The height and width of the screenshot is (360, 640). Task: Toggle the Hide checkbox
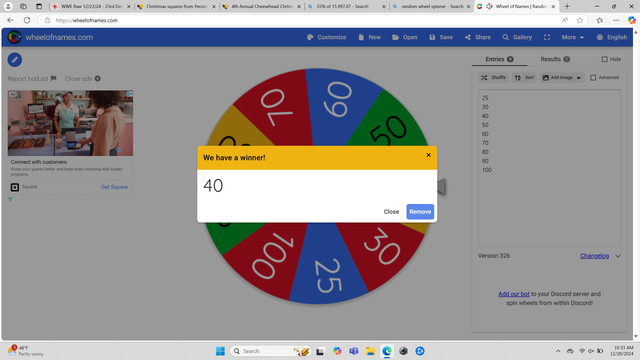coord(604,59)
